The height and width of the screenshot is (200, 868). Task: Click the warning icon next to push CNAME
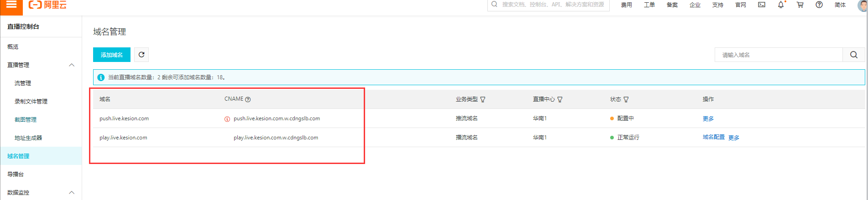coord(227,119)
